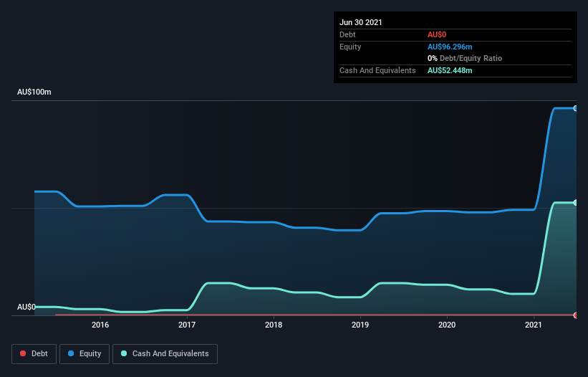Click the Debt value AU$0 in tooltip
Image resolution: width=588 pixels, height=377 pixels.
[x=437, y=34]
